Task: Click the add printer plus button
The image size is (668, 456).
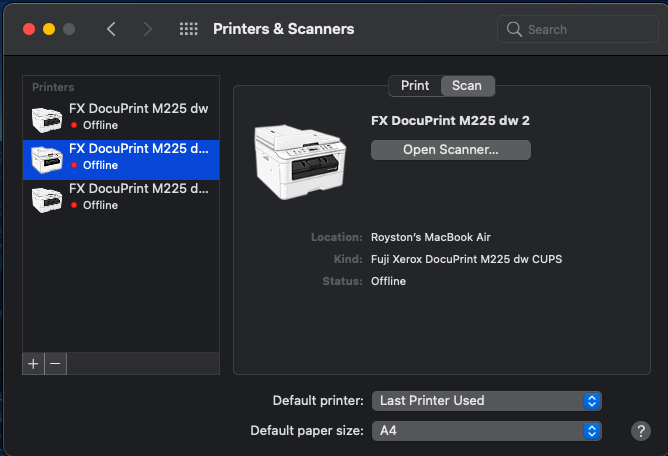Action: 33,364
